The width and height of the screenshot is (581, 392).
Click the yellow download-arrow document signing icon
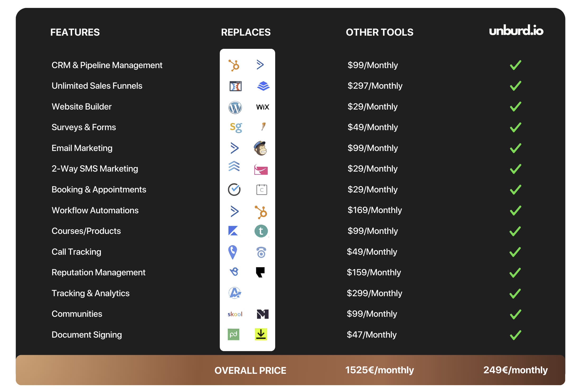(261, 334)
